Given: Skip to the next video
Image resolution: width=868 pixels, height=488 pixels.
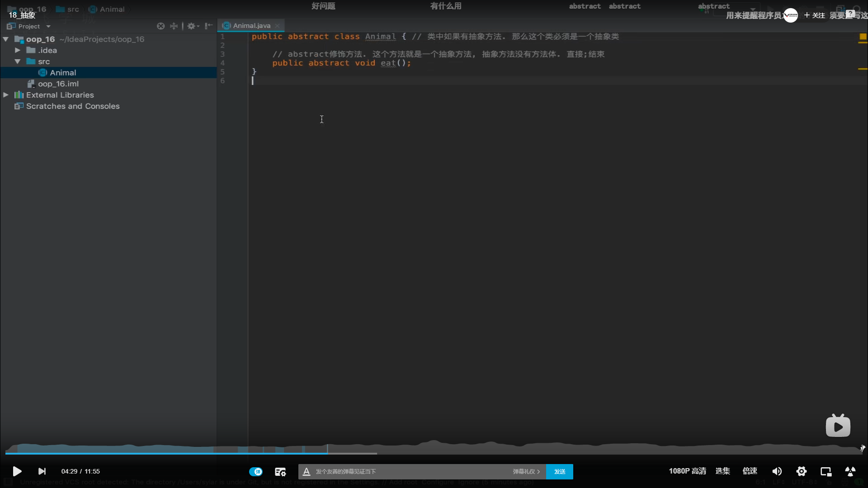Looking at the screenshot, I should (42, 471).
